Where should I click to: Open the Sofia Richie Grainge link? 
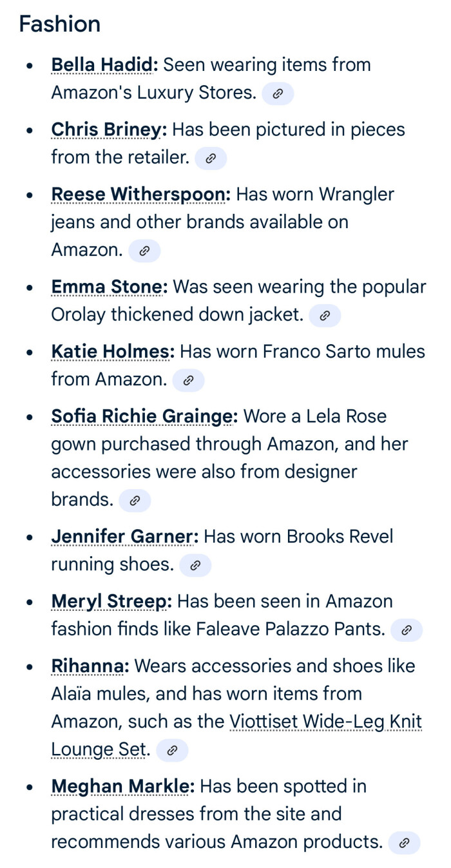click(143, 416)
